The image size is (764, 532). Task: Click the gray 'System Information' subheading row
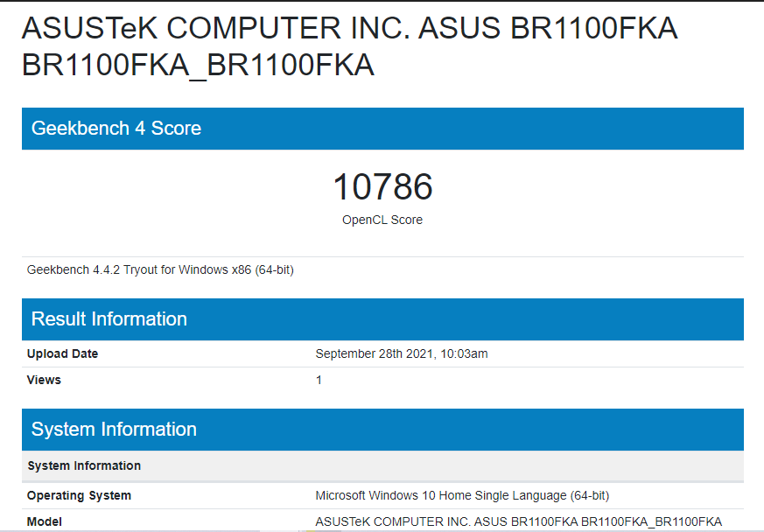84,465
